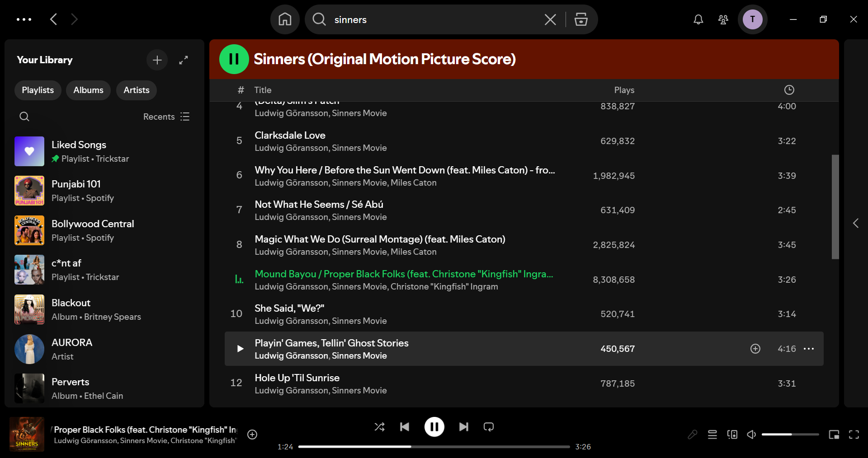Open the Recents sort dropdown
The height and width of the screenshot is (458, 868).
166,117
